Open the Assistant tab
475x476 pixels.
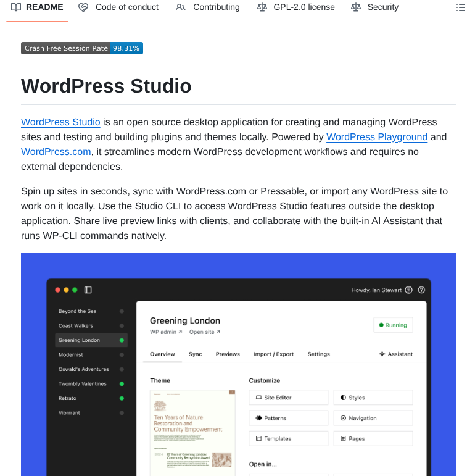pos(396,354)
